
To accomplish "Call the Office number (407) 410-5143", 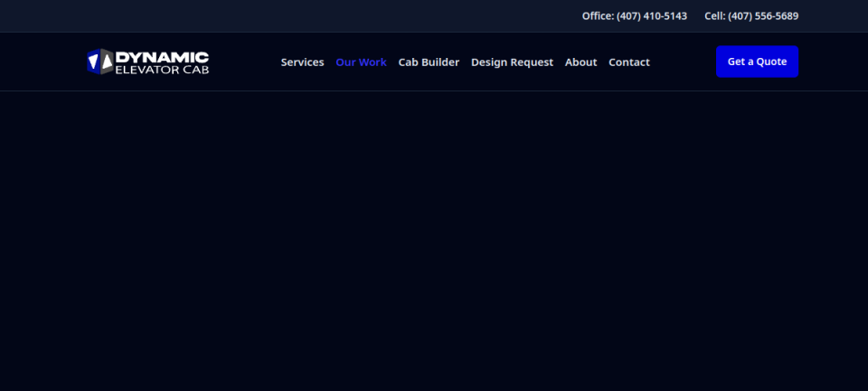I will 635,16.
